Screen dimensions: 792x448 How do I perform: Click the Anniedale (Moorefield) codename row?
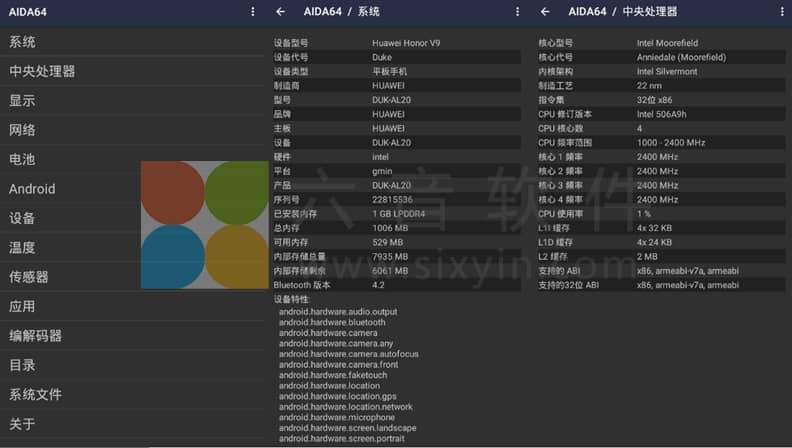coord(661,57)
